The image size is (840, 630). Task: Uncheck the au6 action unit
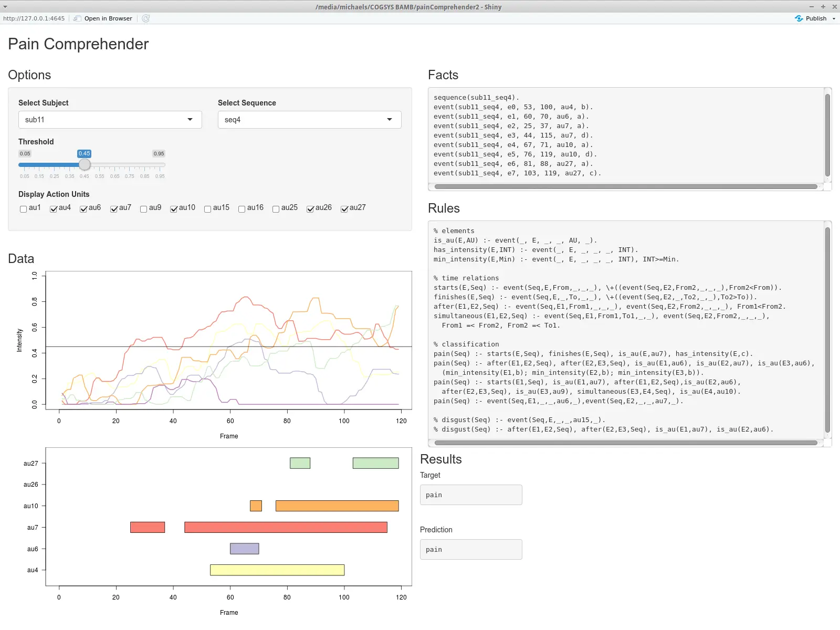pyautogui.click(x=83, y=209)
